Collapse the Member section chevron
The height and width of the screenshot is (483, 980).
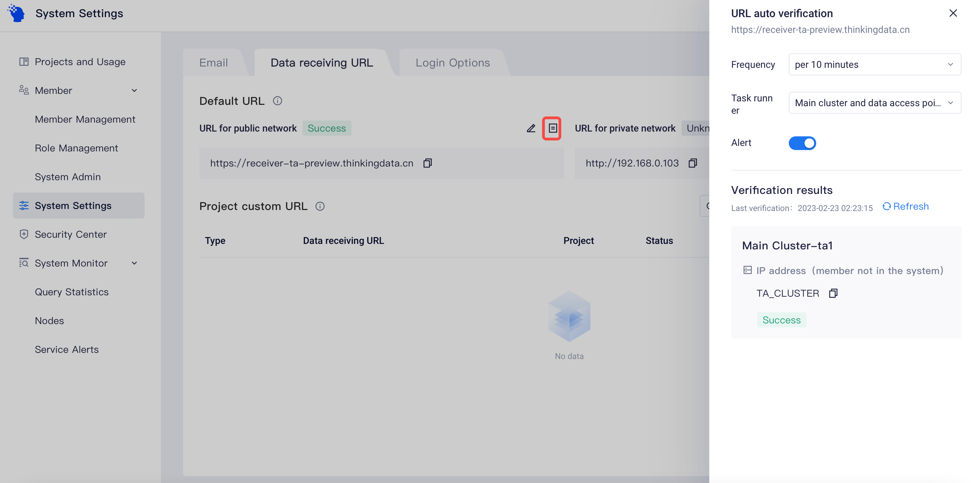point(134,90)
